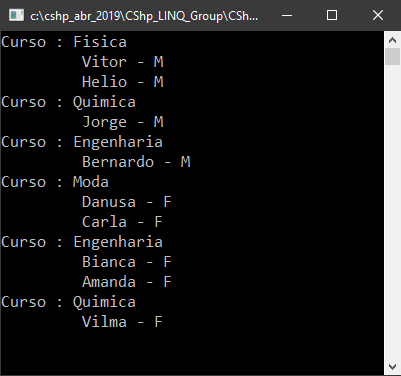The height and width of the screenshot is (376, 401).
Task: Click the 'Curso : Fisica' line
Action: [64, 42]
